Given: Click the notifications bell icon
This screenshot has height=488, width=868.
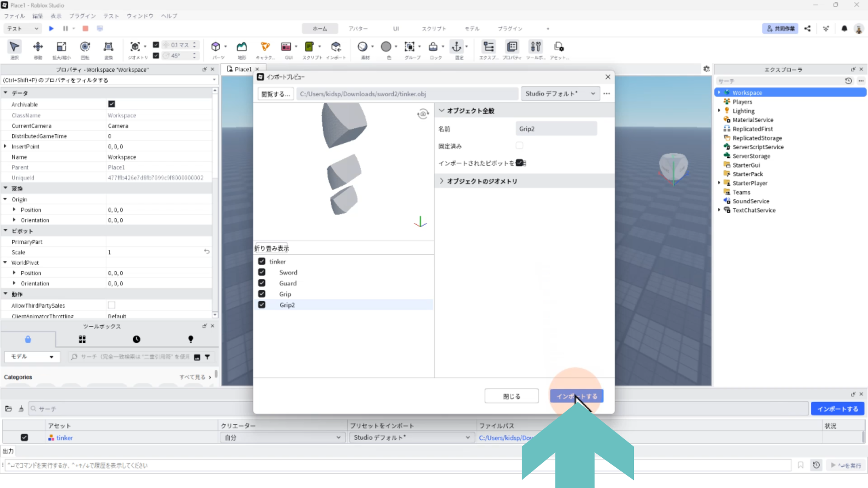Looking at the screenshot, I should tap(844, 28).
